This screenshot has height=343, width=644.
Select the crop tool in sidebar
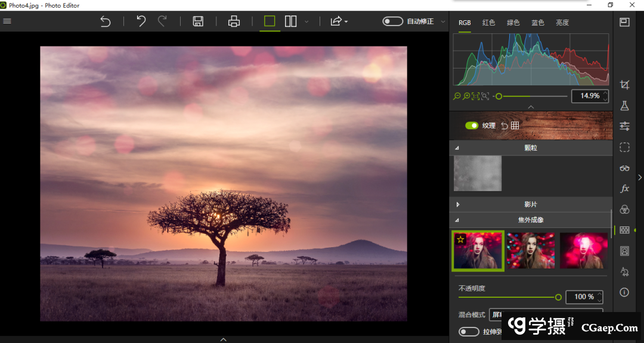tap(624, 85)
